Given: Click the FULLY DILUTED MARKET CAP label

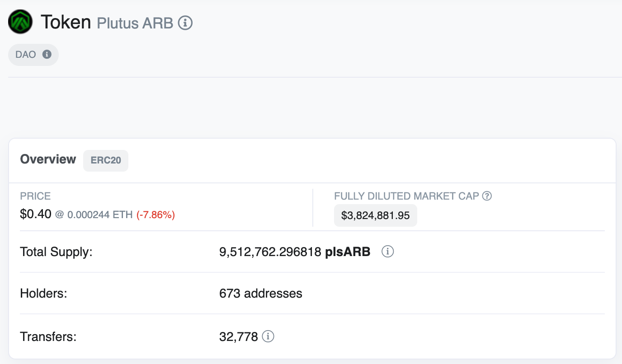Looking at the screenshot, I should click(407, 196).
